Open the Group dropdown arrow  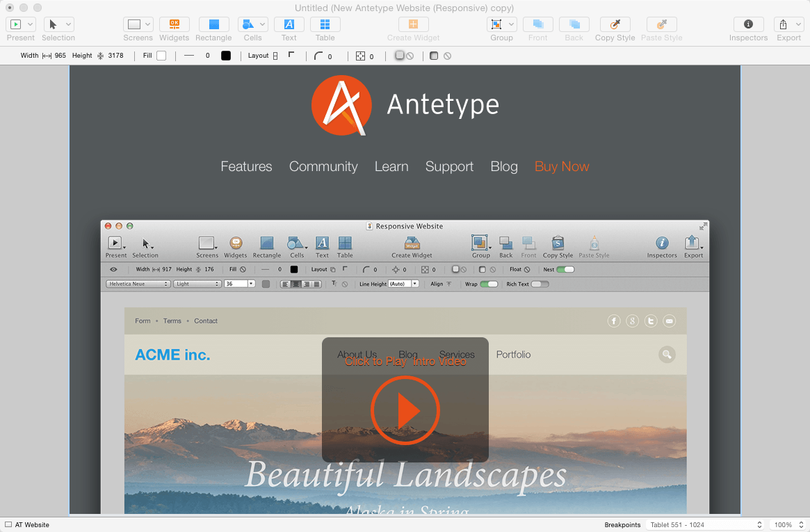[x=511, y=24]
